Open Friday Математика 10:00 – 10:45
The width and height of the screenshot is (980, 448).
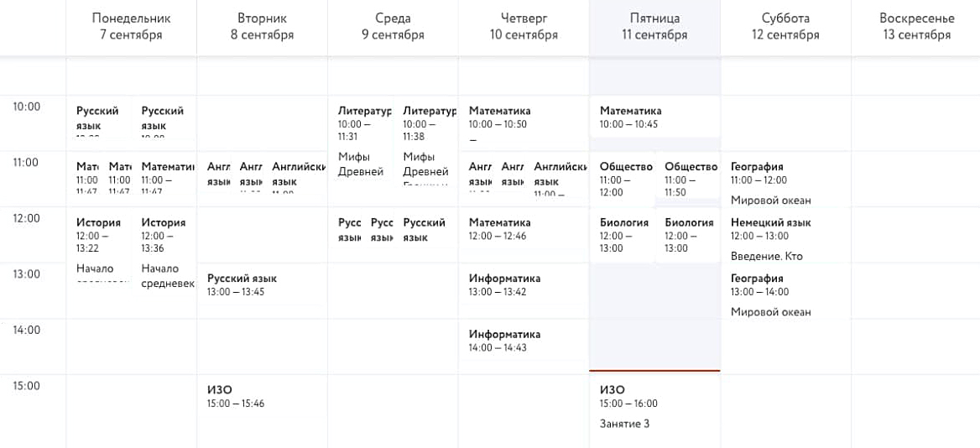[654, 117]
